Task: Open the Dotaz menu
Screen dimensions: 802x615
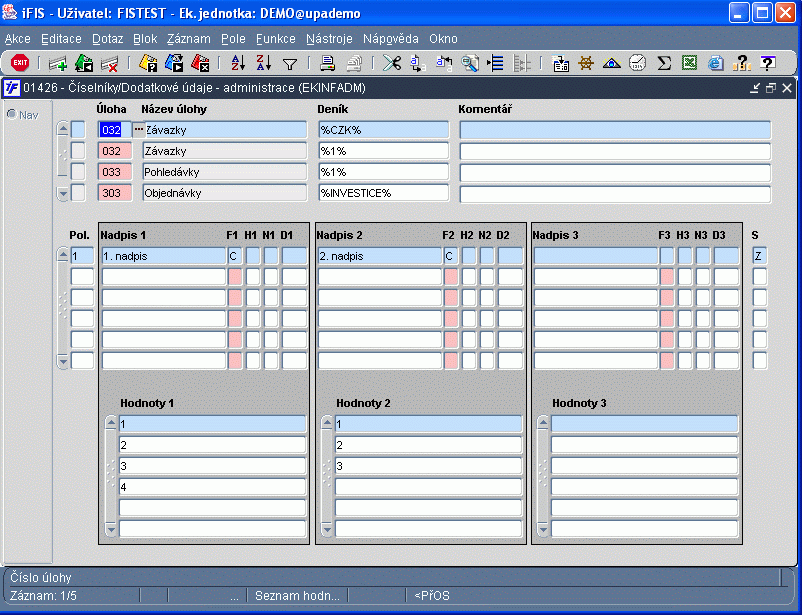Action: pos(107,39)
